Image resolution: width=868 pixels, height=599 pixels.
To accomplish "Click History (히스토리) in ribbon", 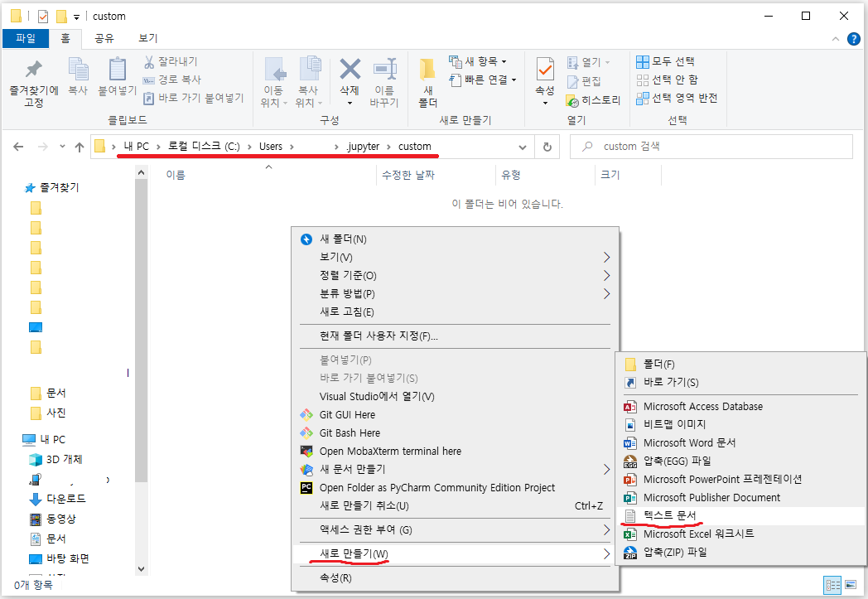I will [x=593, y=100].
